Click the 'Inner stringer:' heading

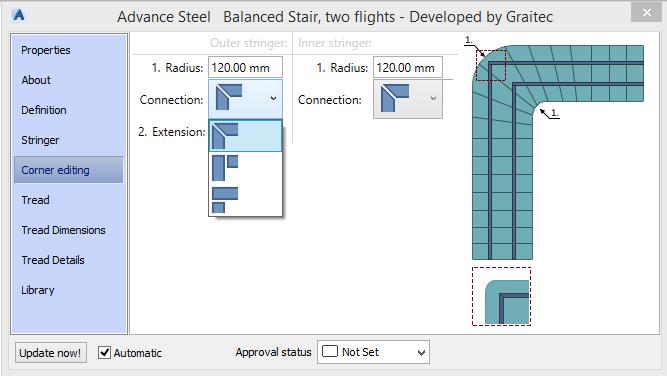pos(335,43)
